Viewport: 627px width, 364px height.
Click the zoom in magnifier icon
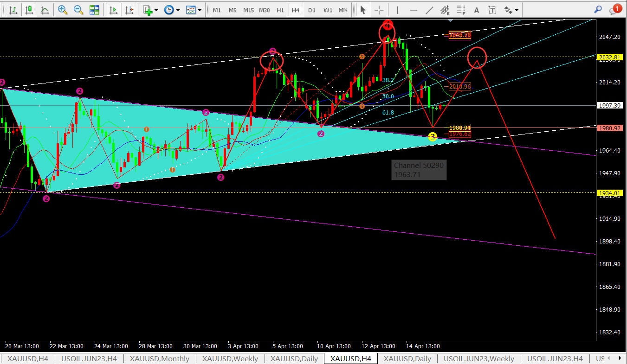point(62,10)
